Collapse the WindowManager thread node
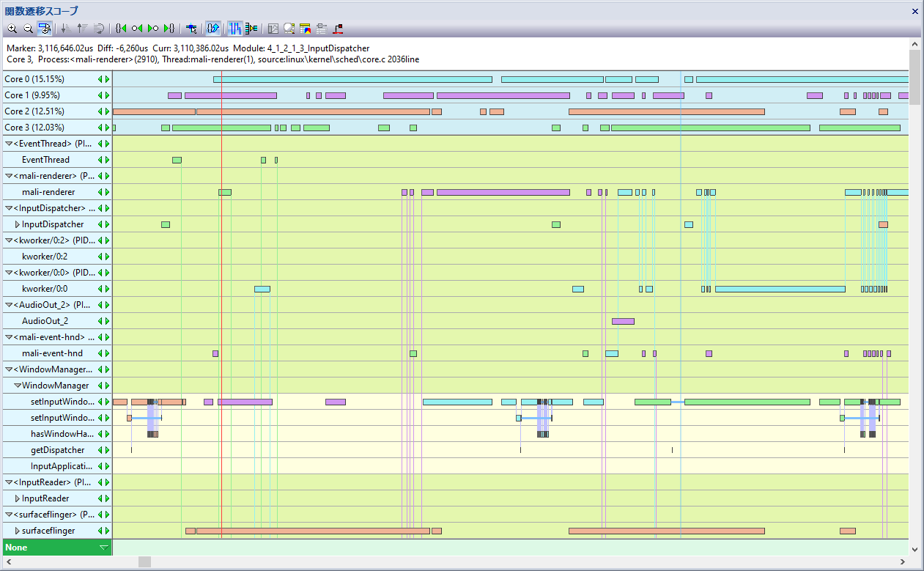This screenshot has height=571, width=924. tap(18, 386)
